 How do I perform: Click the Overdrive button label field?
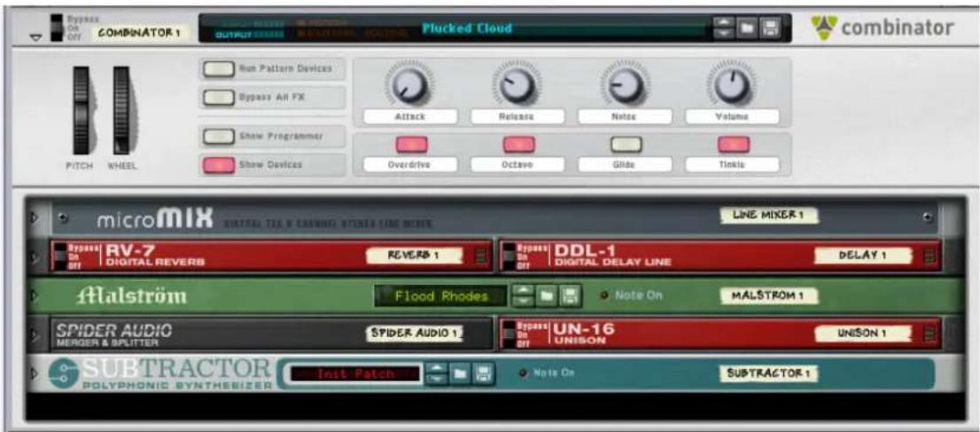pyautogui.click(x=410, y=165)
